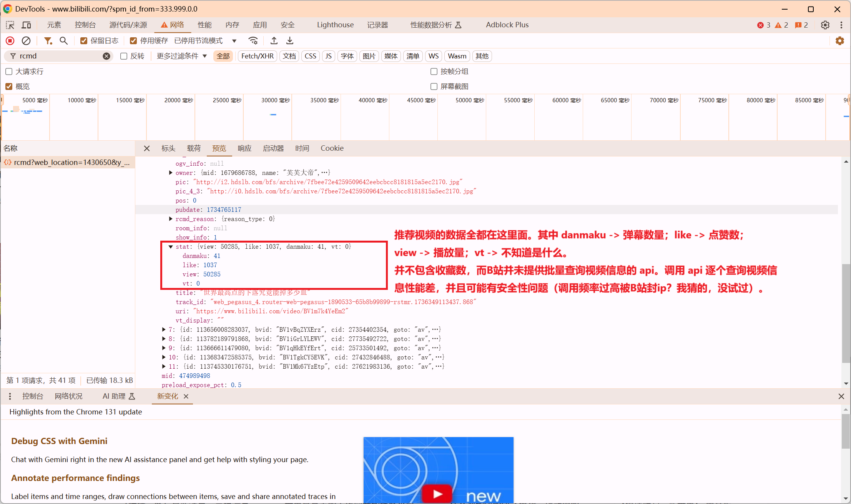
Task: Expand item 9 in the response tree
Action: coord(164,348)
